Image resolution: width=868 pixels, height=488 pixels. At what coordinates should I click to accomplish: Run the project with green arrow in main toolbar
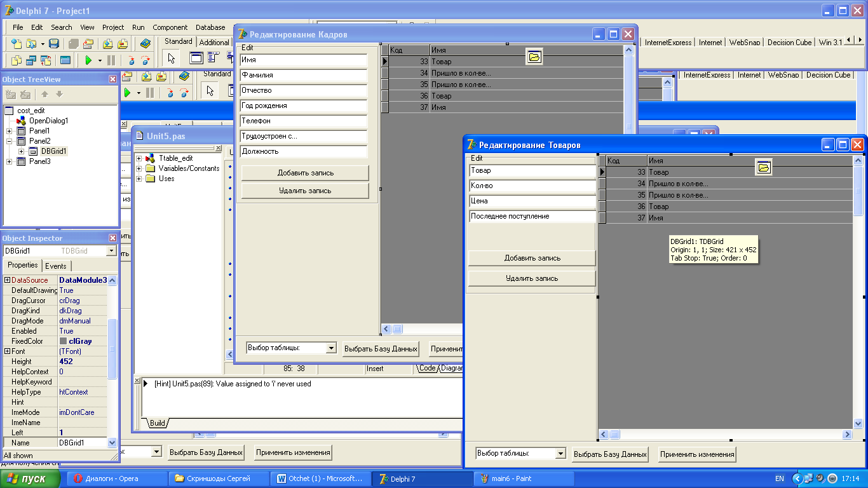(88, 60)
